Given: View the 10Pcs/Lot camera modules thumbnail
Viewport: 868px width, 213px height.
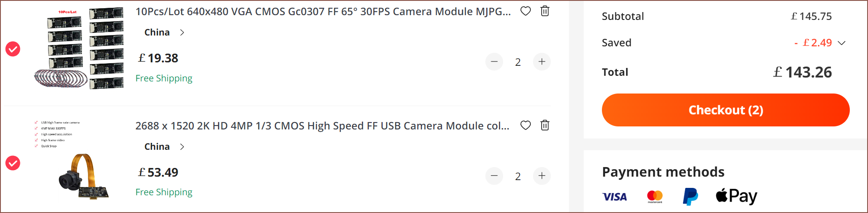Looking at the screenshot, I should [x=79, y=48].
